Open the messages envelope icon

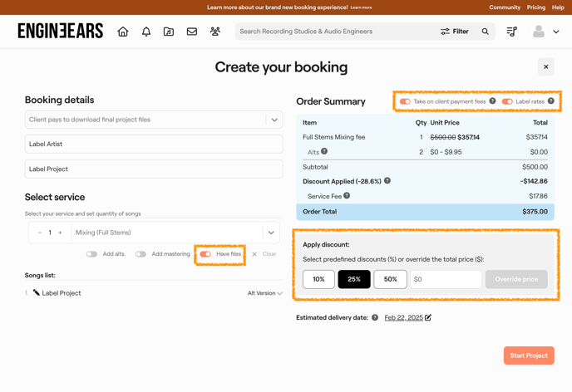click(192, 32)
